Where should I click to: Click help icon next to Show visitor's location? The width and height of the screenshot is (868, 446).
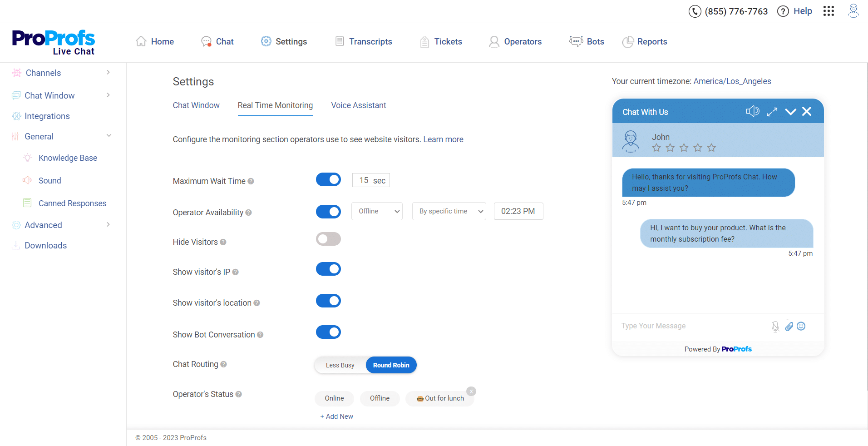pyautogui.click(x=256, y=303)
